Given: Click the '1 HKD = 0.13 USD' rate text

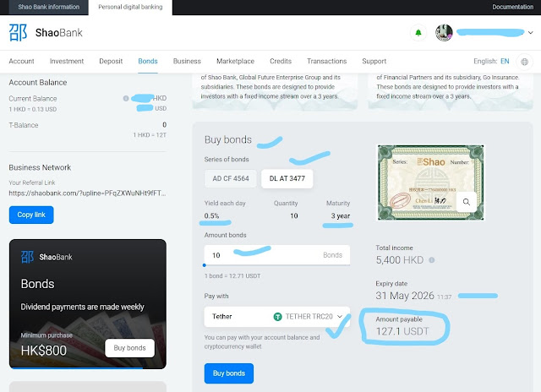Looking at the screenshot, I should click(x=33, y=109).
